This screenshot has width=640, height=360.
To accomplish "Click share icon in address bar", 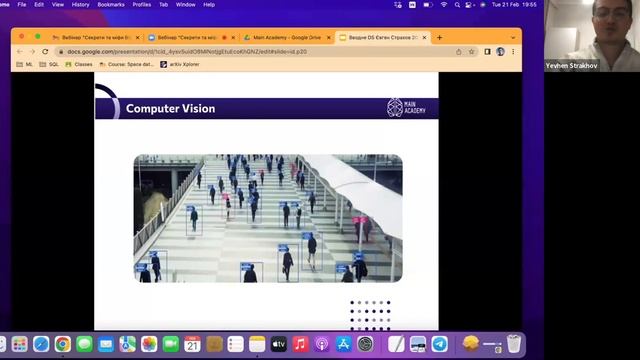I will pos(459,52).
